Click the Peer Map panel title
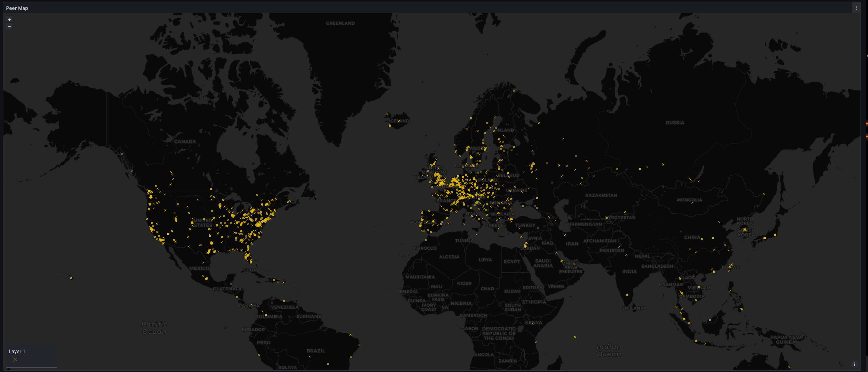 click(x=17, y=8)
